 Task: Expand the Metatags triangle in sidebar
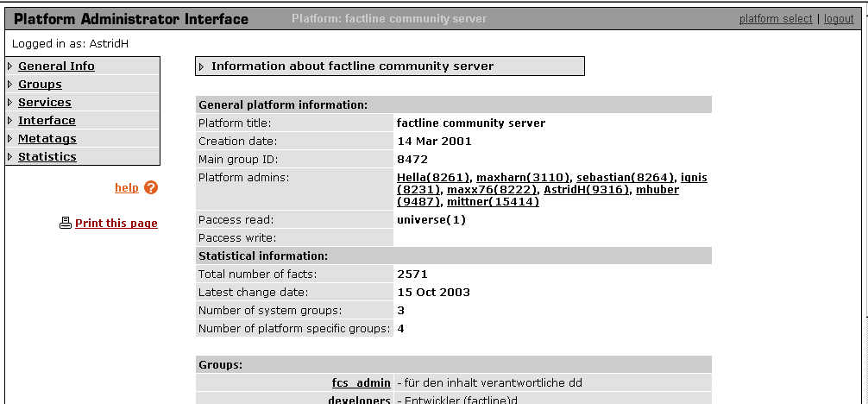pos(10,138)
